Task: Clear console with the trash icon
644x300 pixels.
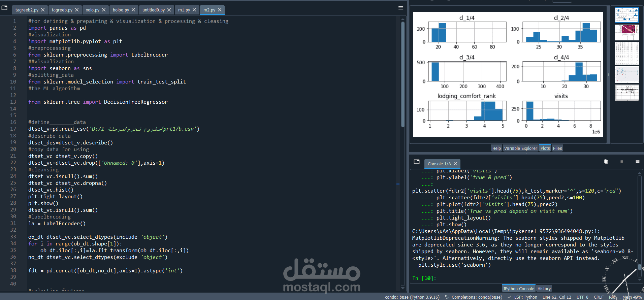Action: 606,162
